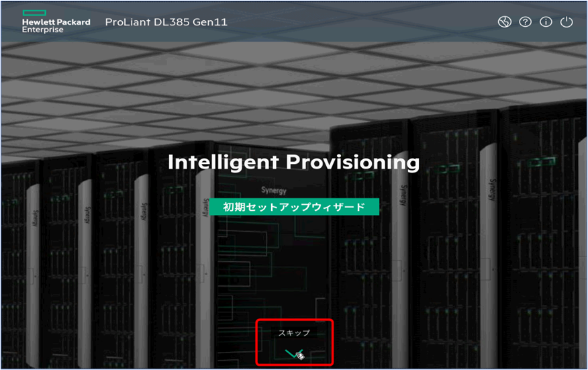Click the word Enterprise in the logo
588x370 pixels.
tap(43, 30)
